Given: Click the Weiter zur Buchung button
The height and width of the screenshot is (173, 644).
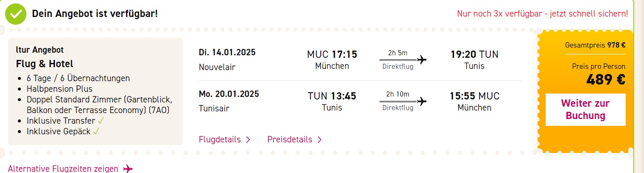Looking at the screenshot, I should point(585,110).
